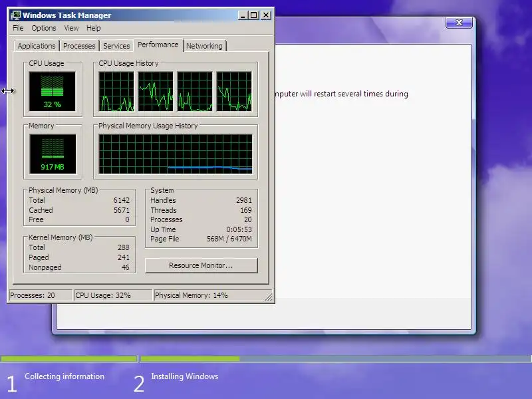This screenshot has height=399, width=532.
Task: Click the Physical Memory Usage History graph
Action: tap(176, 154)
